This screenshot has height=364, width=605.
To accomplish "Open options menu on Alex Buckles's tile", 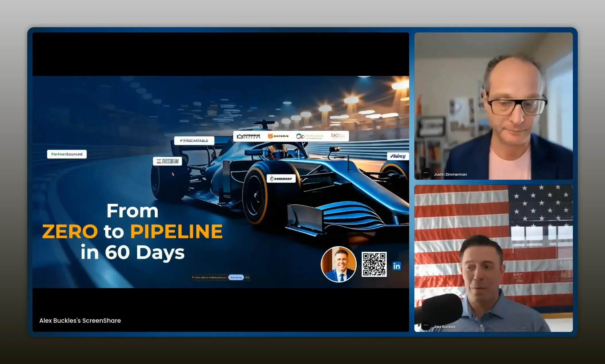I will point(426,325).
